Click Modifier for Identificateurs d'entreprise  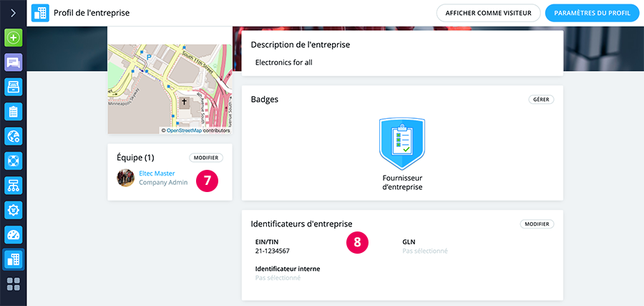point(537,224)
